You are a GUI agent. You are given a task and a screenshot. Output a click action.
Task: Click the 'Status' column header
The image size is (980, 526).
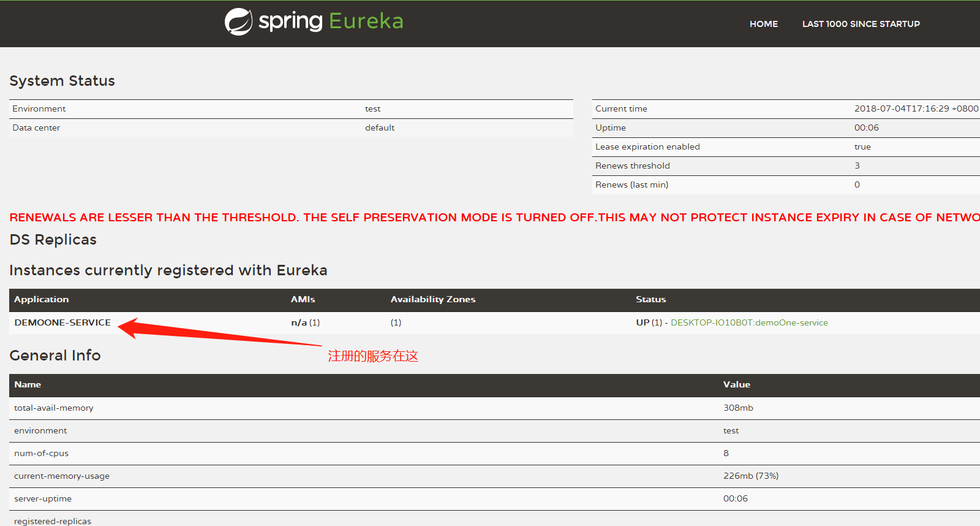click(650, 299)
